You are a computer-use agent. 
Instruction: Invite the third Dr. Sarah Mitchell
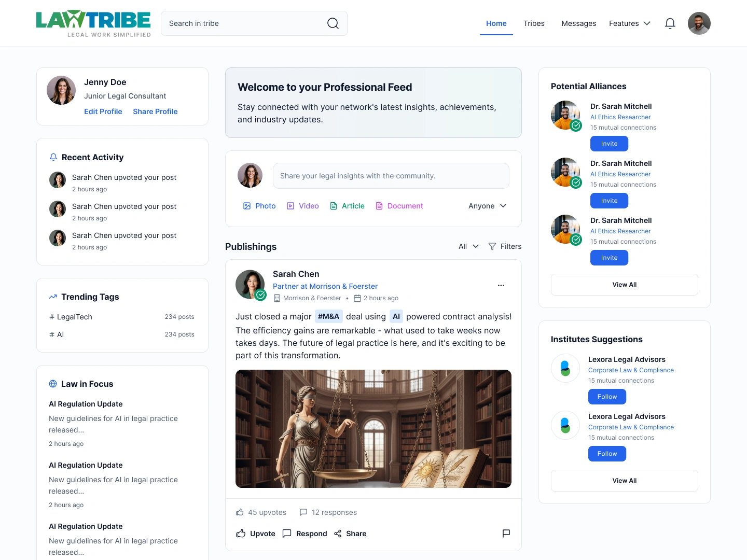click(x=610, y=258)
